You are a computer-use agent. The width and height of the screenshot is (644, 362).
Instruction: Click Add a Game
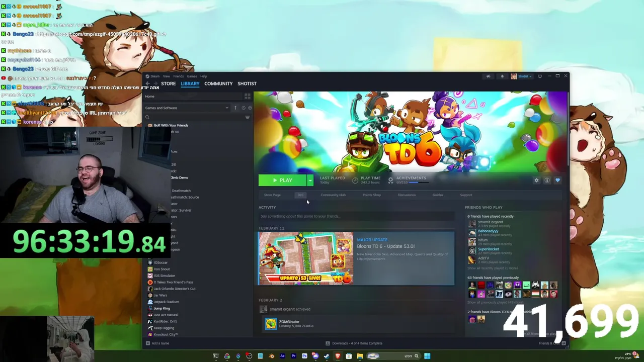157,343
